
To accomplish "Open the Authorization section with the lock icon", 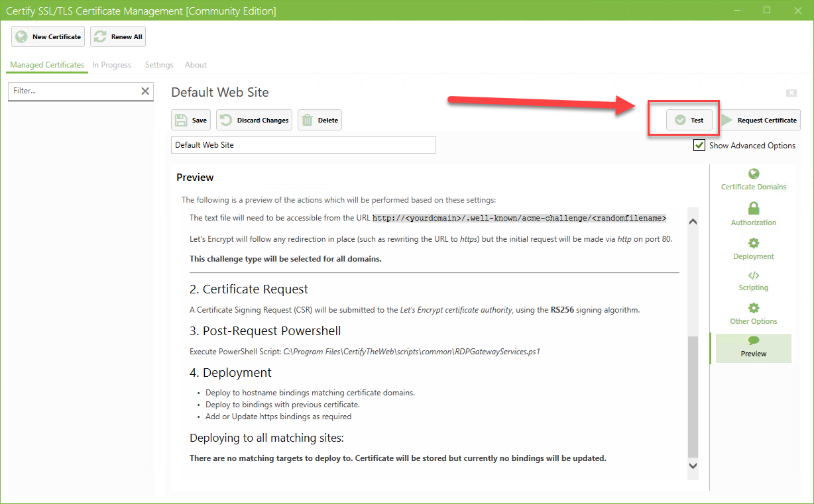I will pyautogui.click(x=754, y=215).
